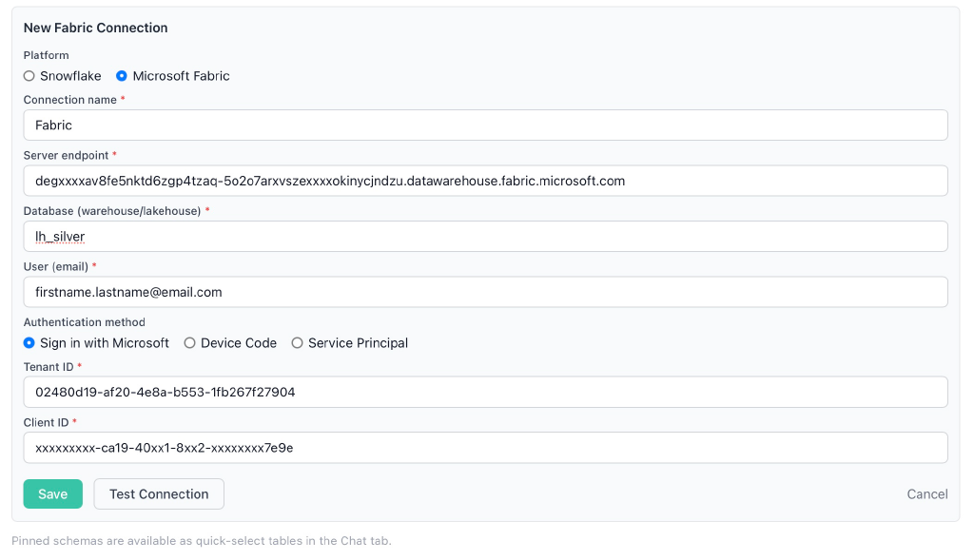
Task: Select the Microsoft Fabric platform option
Action: (x=122, y=76)
